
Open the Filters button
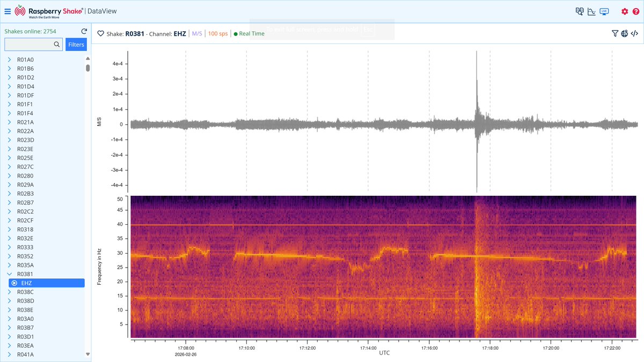click(x=76, y=45)
